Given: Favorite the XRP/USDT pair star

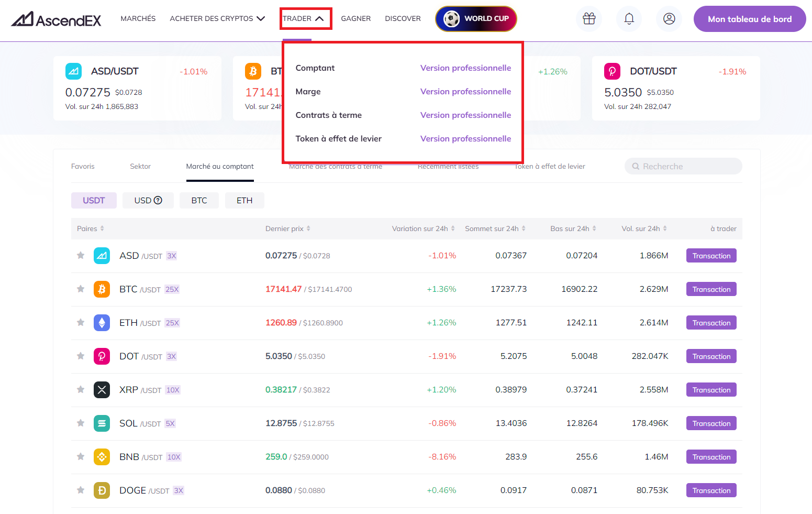Looking at the screenshot, I should click(81, 389).
